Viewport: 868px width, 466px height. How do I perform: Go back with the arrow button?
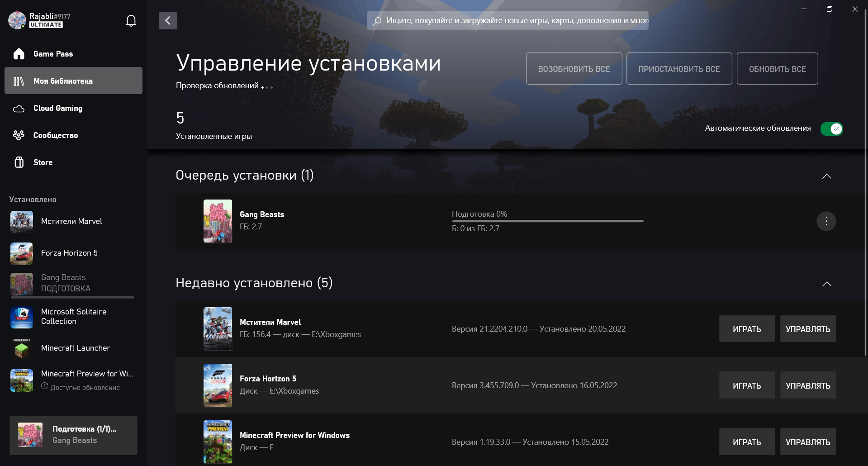(x=168, y=20)
